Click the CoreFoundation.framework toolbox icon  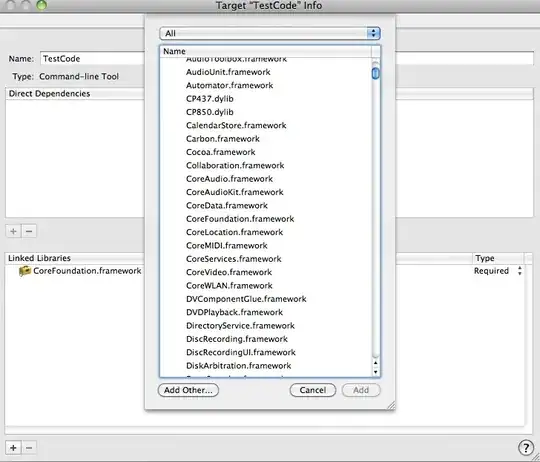[x=25, y=271]
